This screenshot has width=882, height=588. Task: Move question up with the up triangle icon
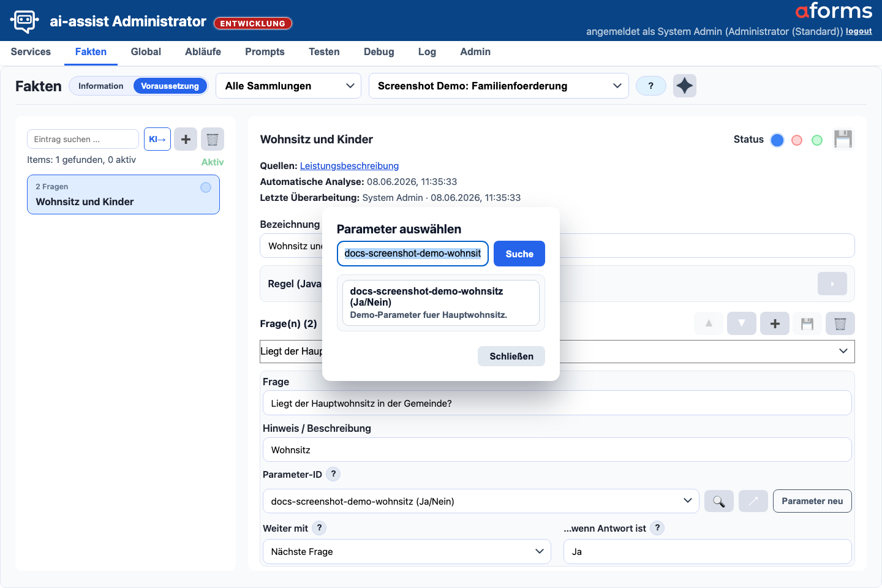(709, 323)
